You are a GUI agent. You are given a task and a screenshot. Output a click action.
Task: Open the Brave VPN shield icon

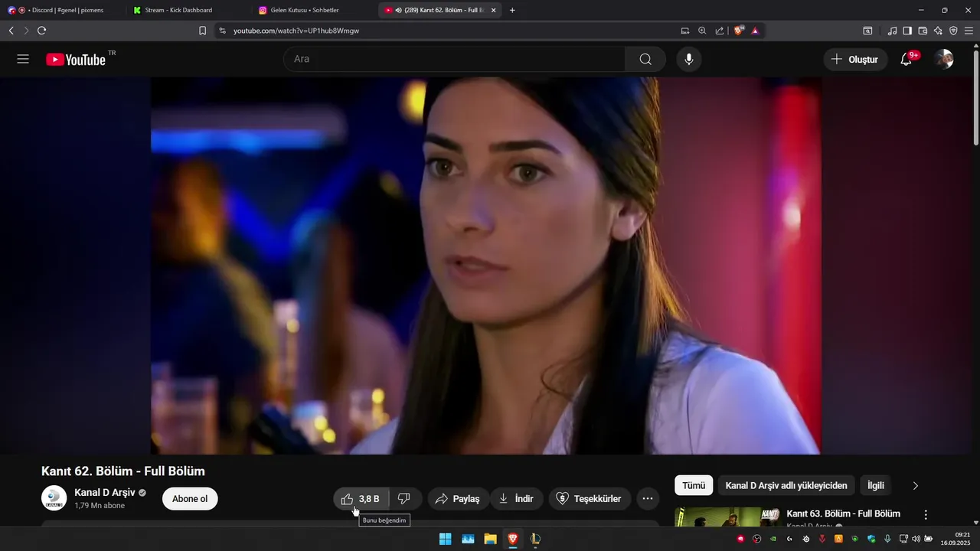point(953,31)
